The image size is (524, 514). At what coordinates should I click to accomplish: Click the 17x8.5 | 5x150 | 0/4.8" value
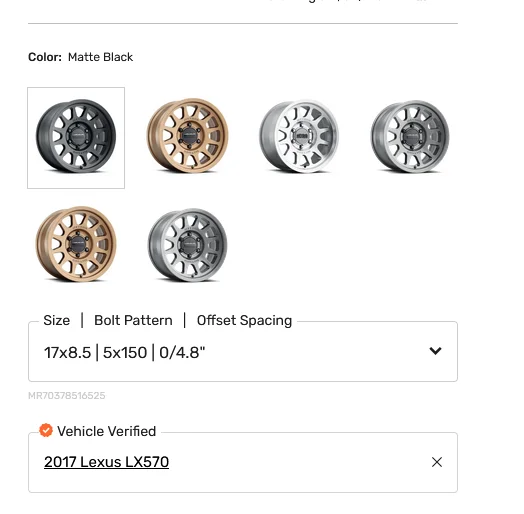click(x=125, y=353)
